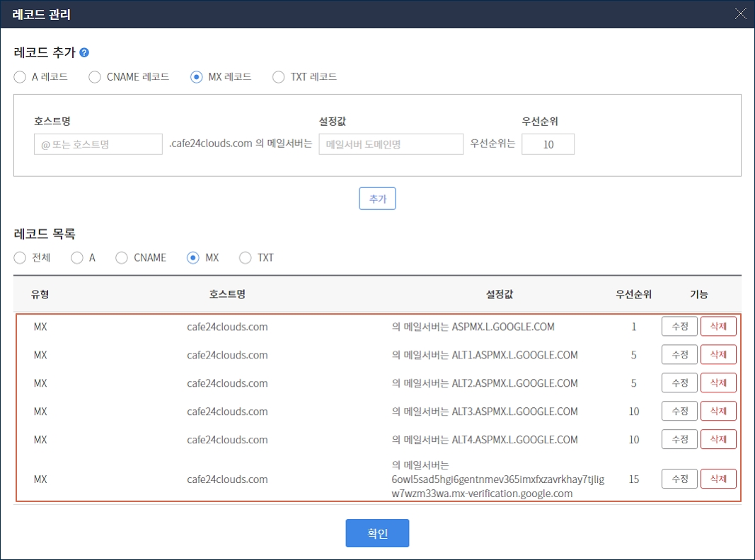Edit the ASPMX.L.GOOGLE.COM record with 수정
755x560 pixels.
click(x=679, y=327)
